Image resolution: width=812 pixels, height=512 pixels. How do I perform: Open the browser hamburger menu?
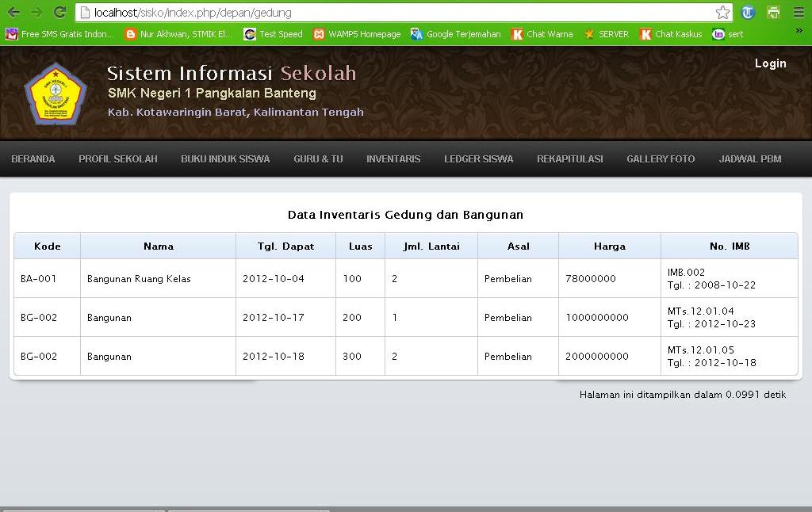[799, 12]
